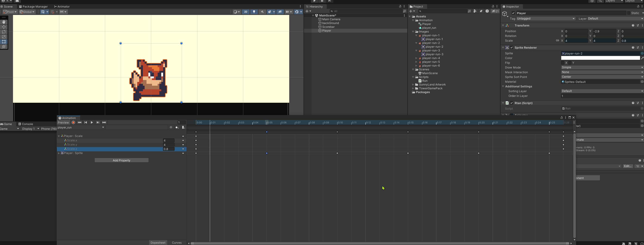Toggle the Static checkbox in Inspector
Screen dimensions: 644x245
tap(629, 13)
